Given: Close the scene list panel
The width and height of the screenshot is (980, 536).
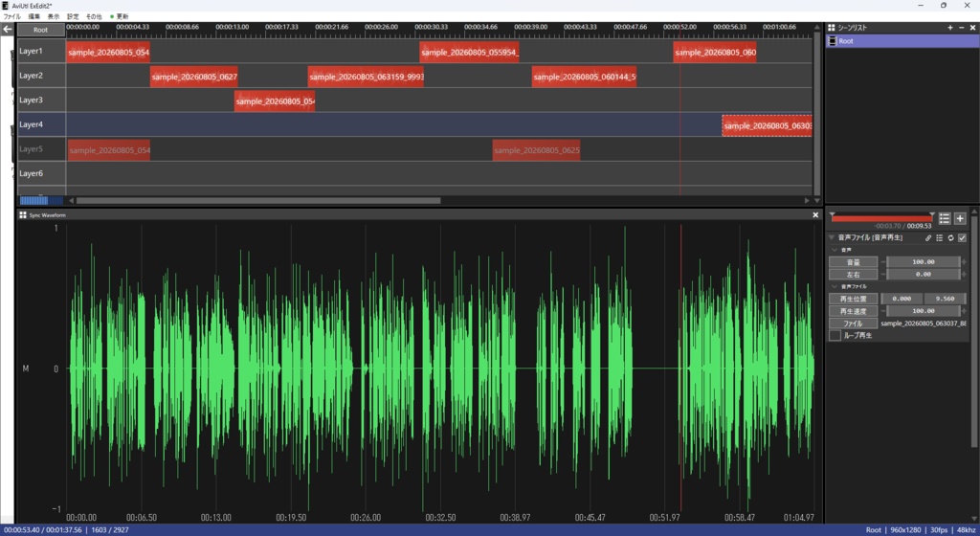Looking at the screenshot, I should [972, 28].
